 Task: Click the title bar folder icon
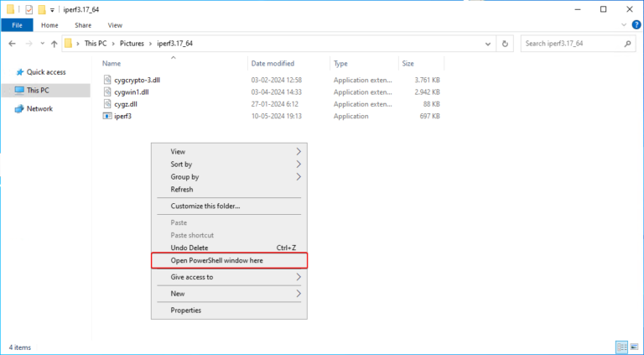point(10,9)
